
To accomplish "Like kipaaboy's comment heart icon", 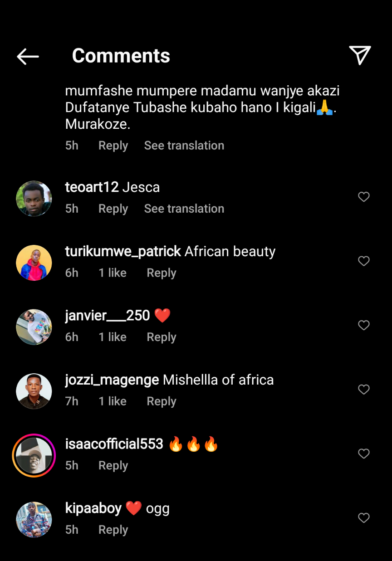I will pyautogui.click(x=364, y=518).
